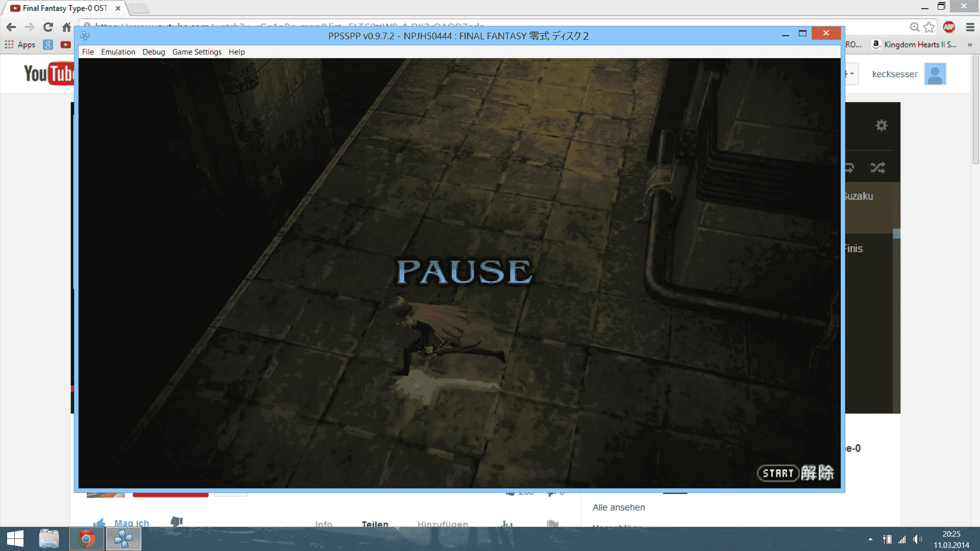The width and height of the screenshot is (980, 551).
Task: Open the File menu in PPSSPP
Action: pyautogui.click(x=88, y=52)
